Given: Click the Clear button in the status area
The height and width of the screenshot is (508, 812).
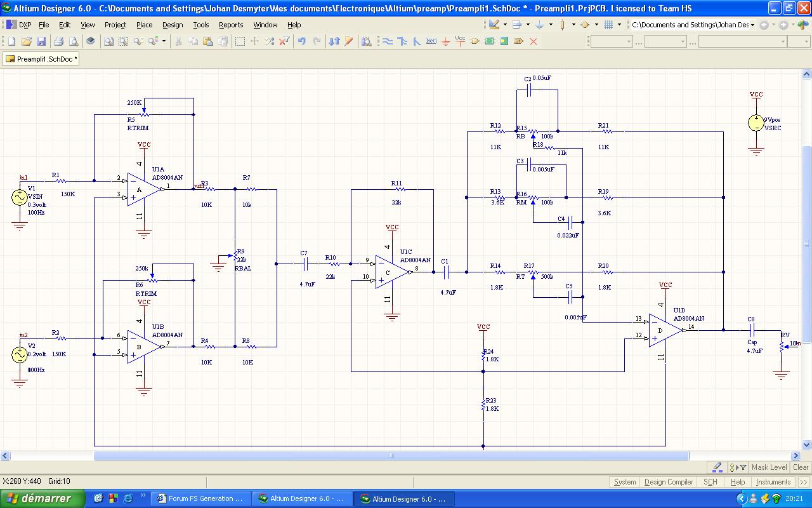Looking at the screenshot, I should (801, 467).
